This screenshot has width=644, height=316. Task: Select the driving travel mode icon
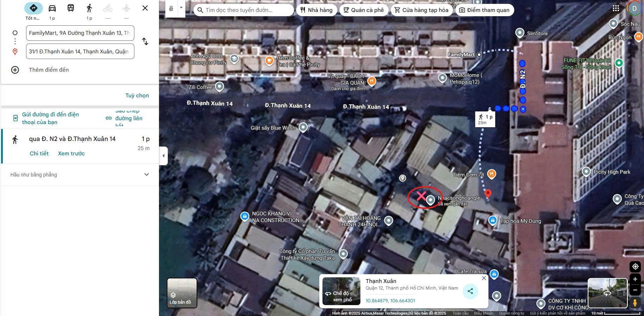coord(52,8)
